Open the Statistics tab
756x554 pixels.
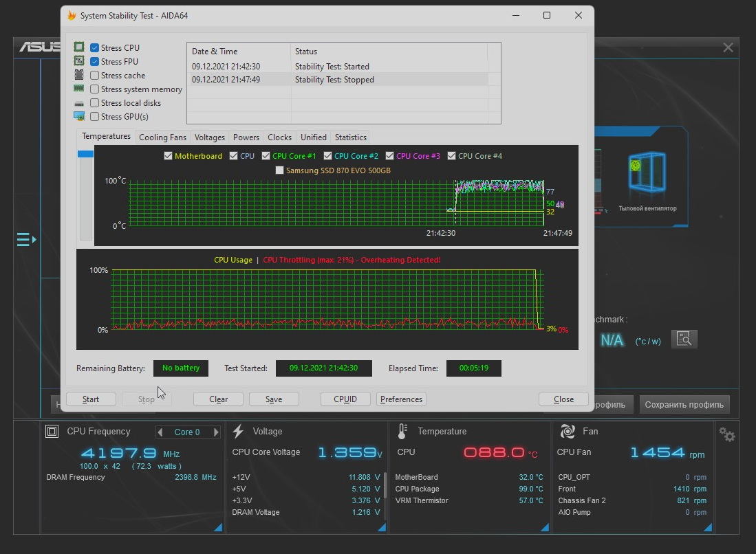(351, 137)
